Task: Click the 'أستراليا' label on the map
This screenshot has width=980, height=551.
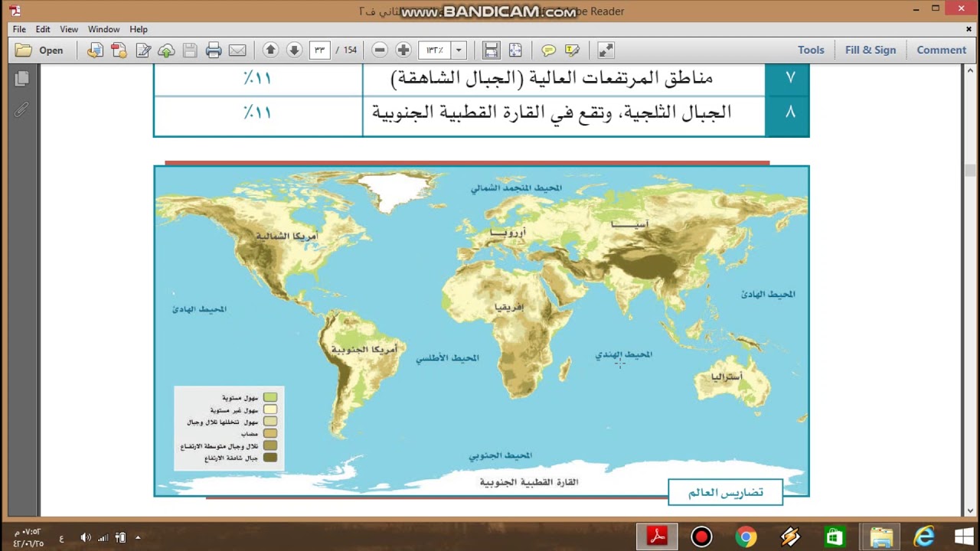Action: click(727, 377)
